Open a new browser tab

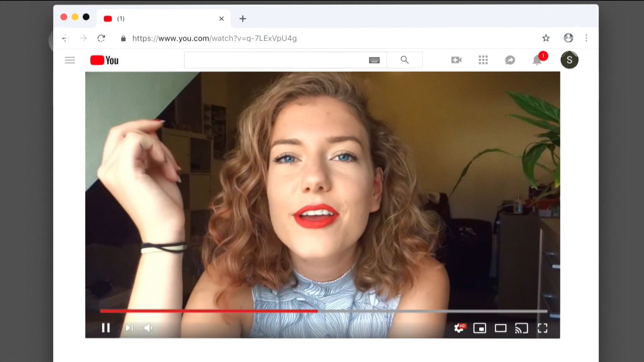(x=243, y=19)
